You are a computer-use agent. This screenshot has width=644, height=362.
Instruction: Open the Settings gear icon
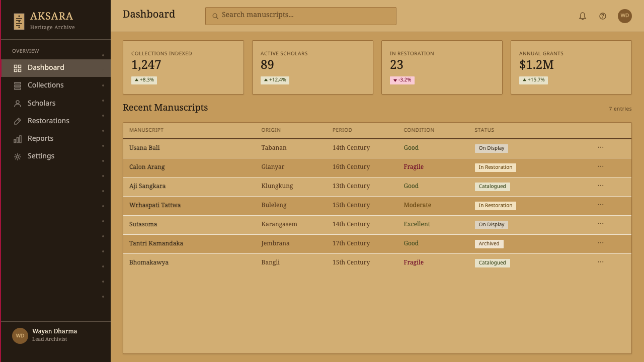click(18, 156)
